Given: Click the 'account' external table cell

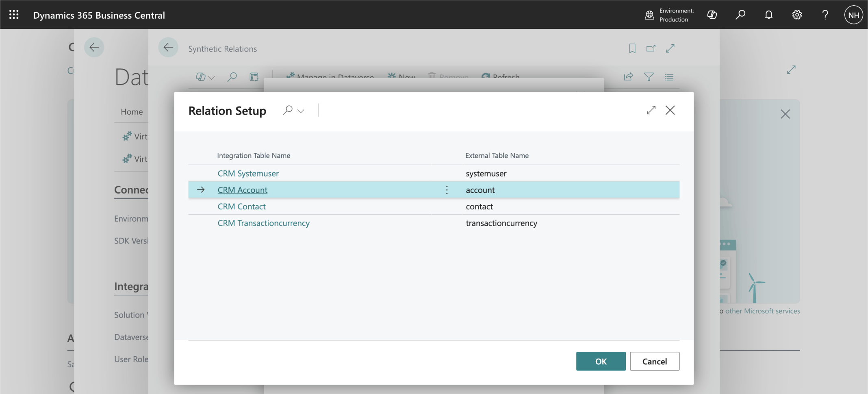Looking at the screenshot, I should [x=480, y=190].
